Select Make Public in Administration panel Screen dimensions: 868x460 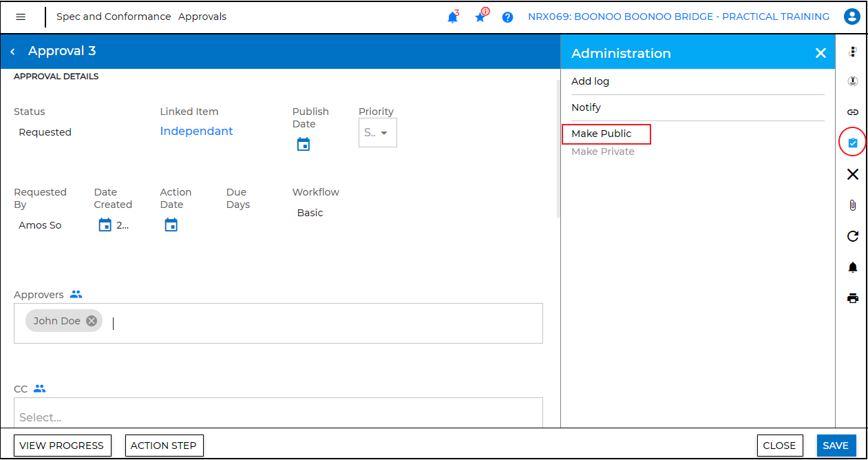click(602, 134)
